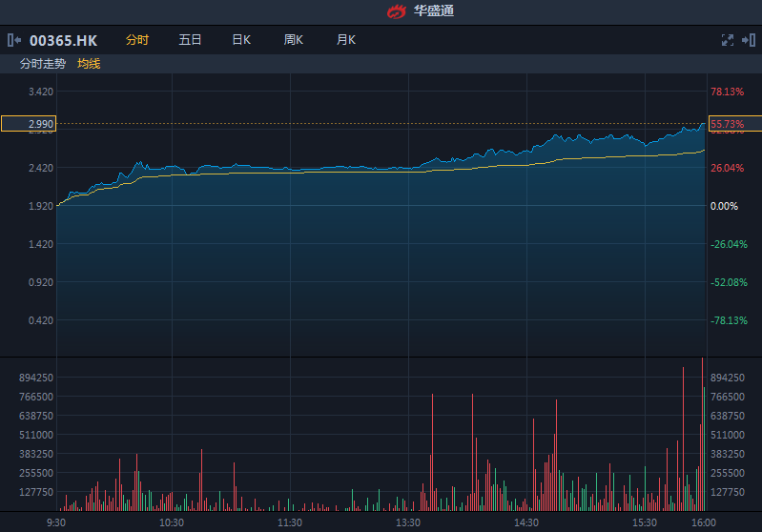Click the 16:00 closing time label
The height and width of the screenshot is (532, 762).
pyautogui.click(x=704, y=522)
